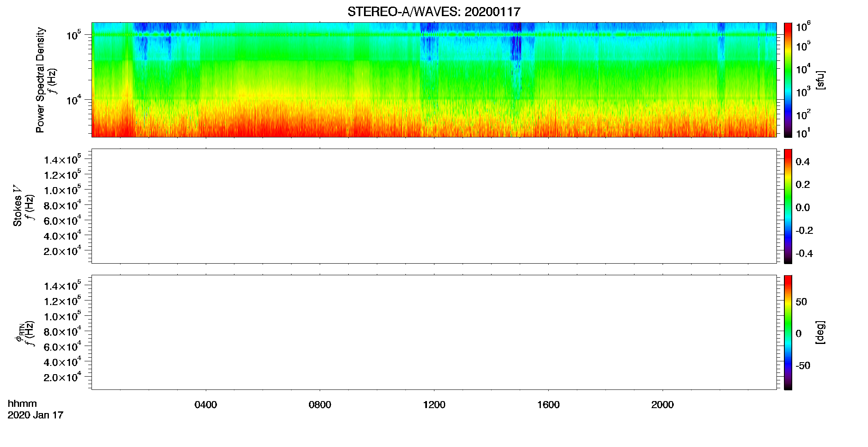Click the [sfu] units label
868x447 pixels.
pos(820,80)
